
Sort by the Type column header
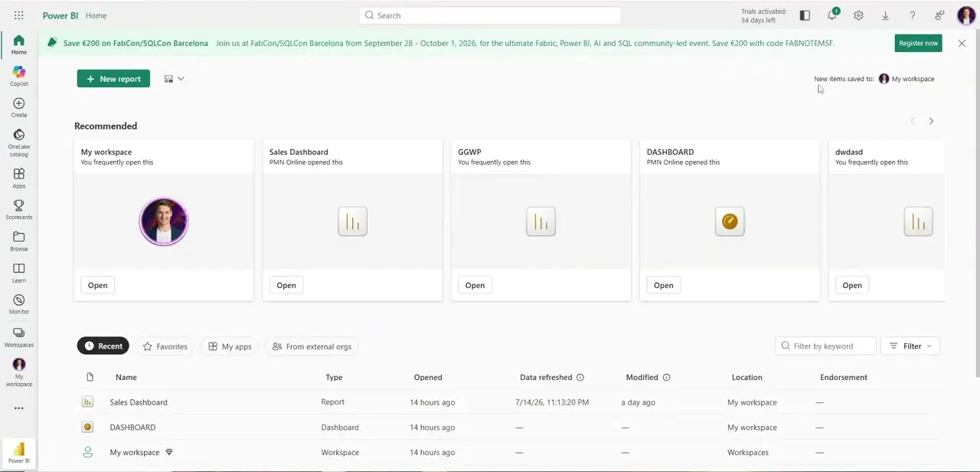click(x=334, y=377)
